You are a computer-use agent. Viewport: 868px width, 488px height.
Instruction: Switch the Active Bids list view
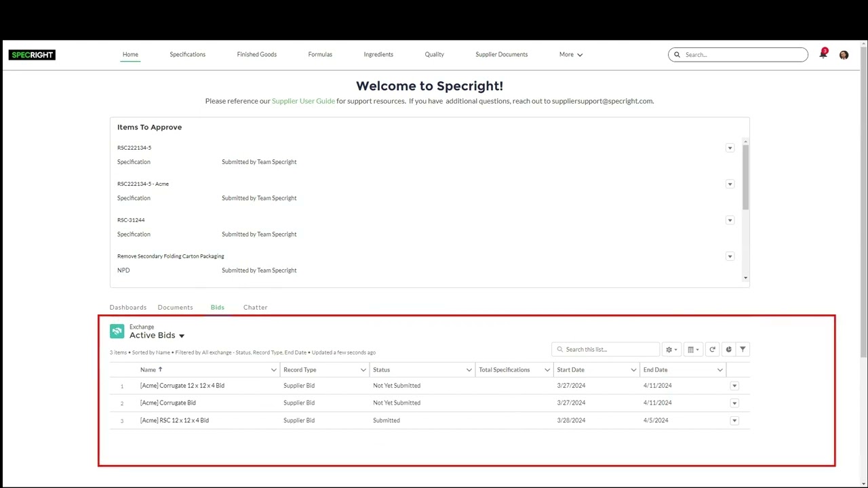click(181, 335)
